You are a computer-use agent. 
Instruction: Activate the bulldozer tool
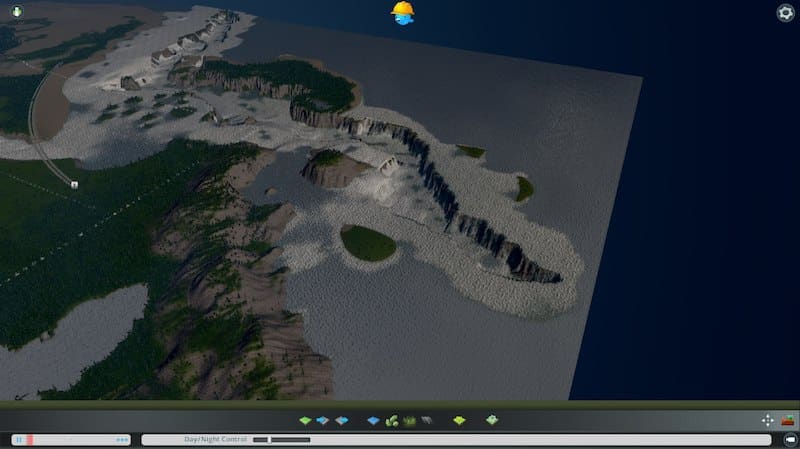[789, 421]
